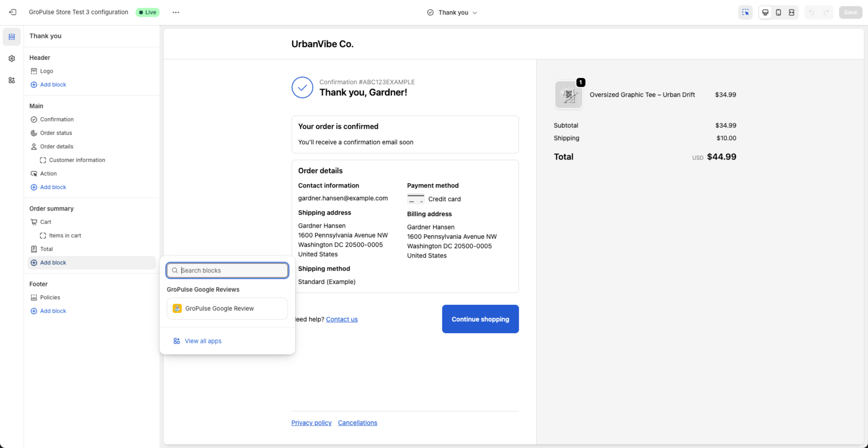Select the Items in cart block
The width and height of the screenshot is (868, 448).
tap(65, 236)
